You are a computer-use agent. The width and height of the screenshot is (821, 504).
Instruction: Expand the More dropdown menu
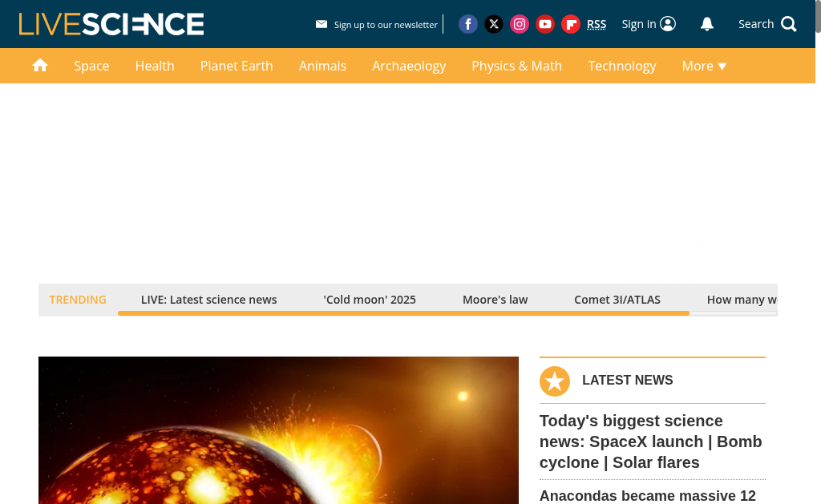click(x=704, y=66)
